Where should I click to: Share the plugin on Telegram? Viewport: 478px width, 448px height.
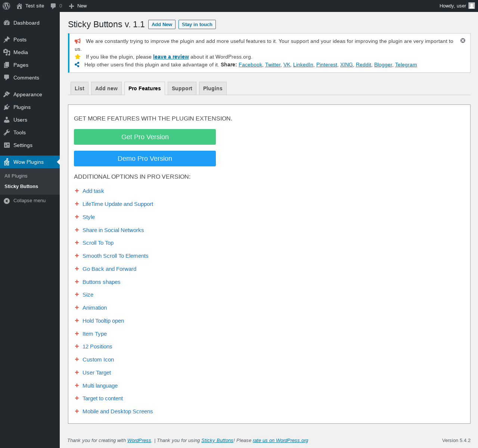pos(406,65)
